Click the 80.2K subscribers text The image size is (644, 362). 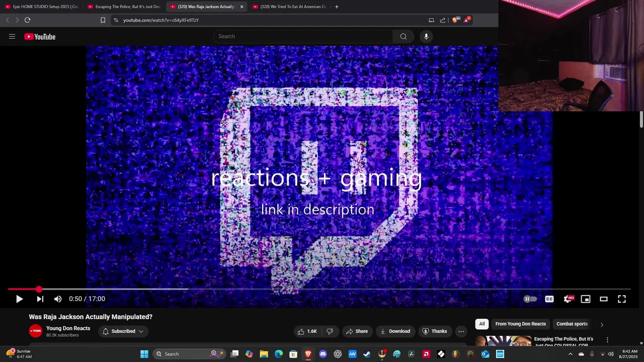tap(62, 335)
